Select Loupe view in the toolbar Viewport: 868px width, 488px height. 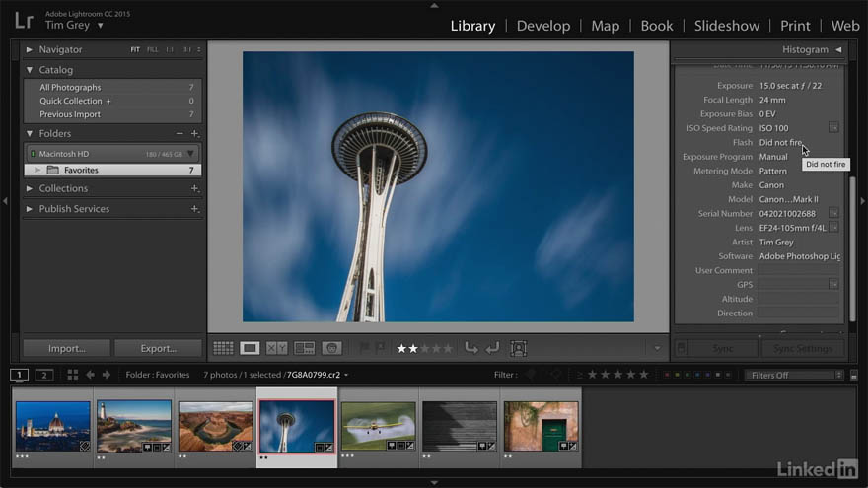point(250,348)
